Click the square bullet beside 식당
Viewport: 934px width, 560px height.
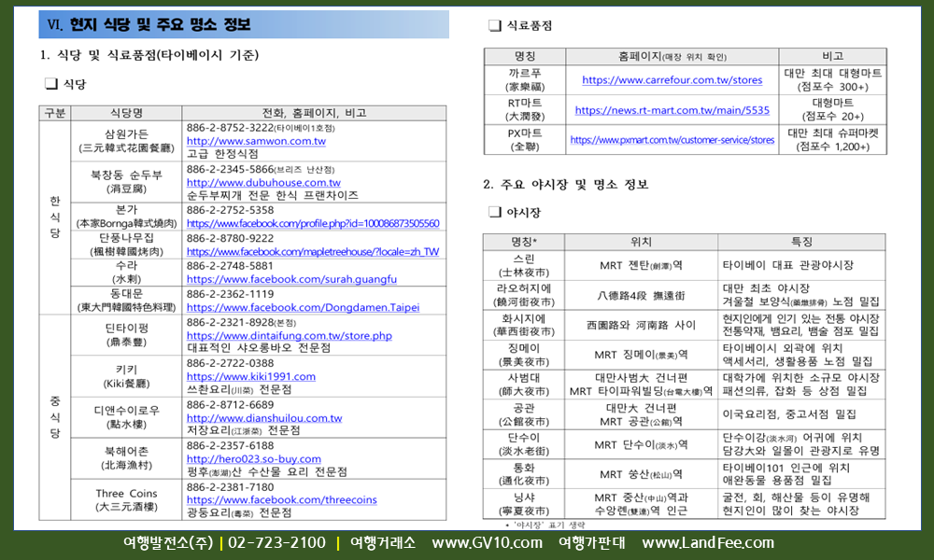50,84
